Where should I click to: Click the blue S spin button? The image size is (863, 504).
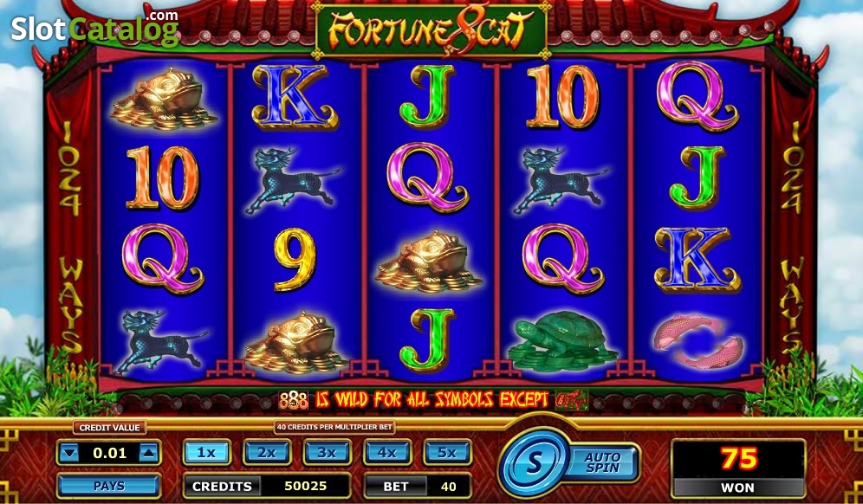534,463
